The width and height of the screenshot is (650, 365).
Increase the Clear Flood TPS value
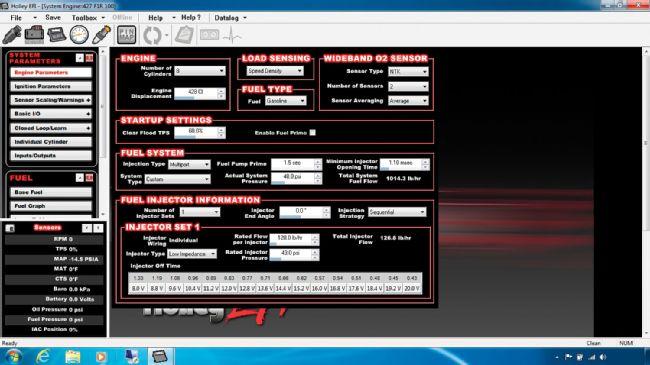(221, 130)
